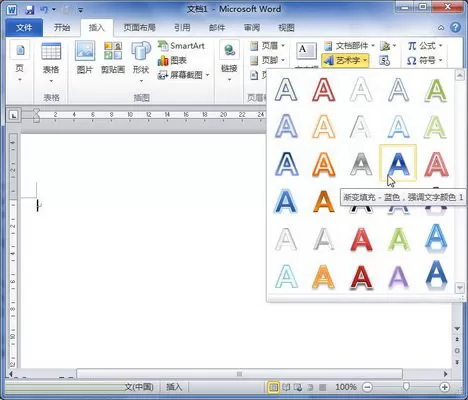Minimize the ribbon with the caret icon
The width and height of the screenshot is (468, 400).
point(441,28)
